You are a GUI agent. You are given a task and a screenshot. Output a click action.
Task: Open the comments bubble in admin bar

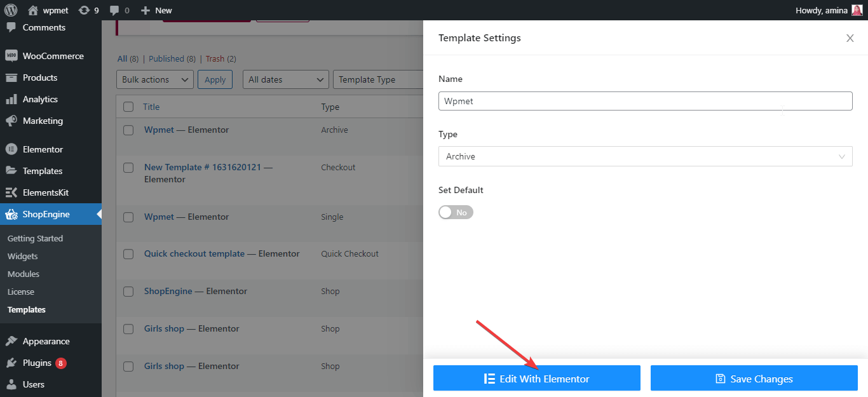[x=114, y=11]
